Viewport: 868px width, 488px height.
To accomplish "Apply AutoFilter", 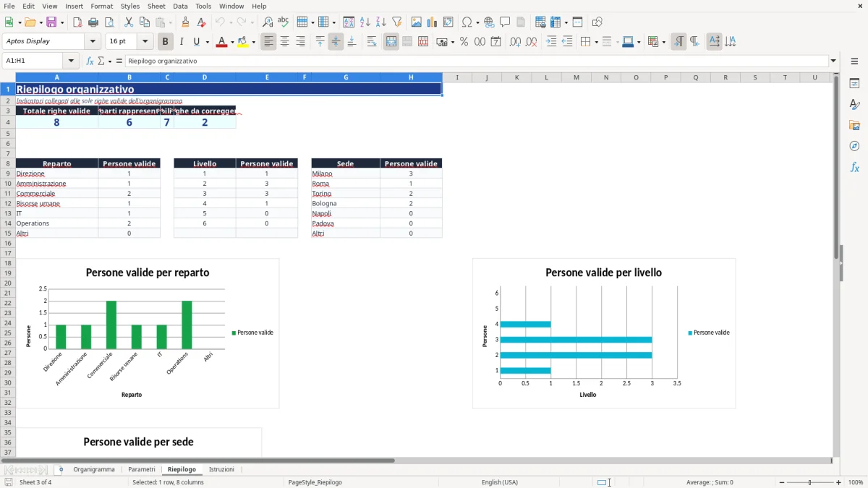I will pyautogui.click(x=397, y=22).
